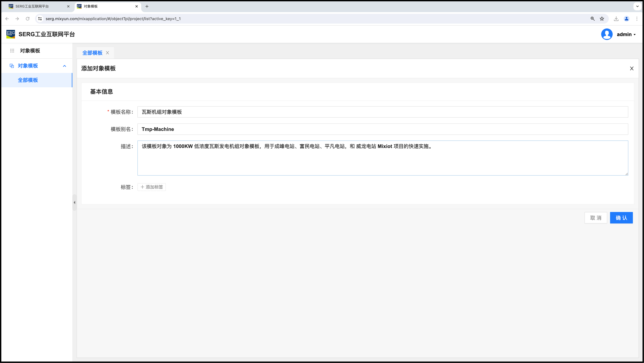Click the zoom magnifier icon in address bar
Screen dimensions: 644x363
click(593, 19)
